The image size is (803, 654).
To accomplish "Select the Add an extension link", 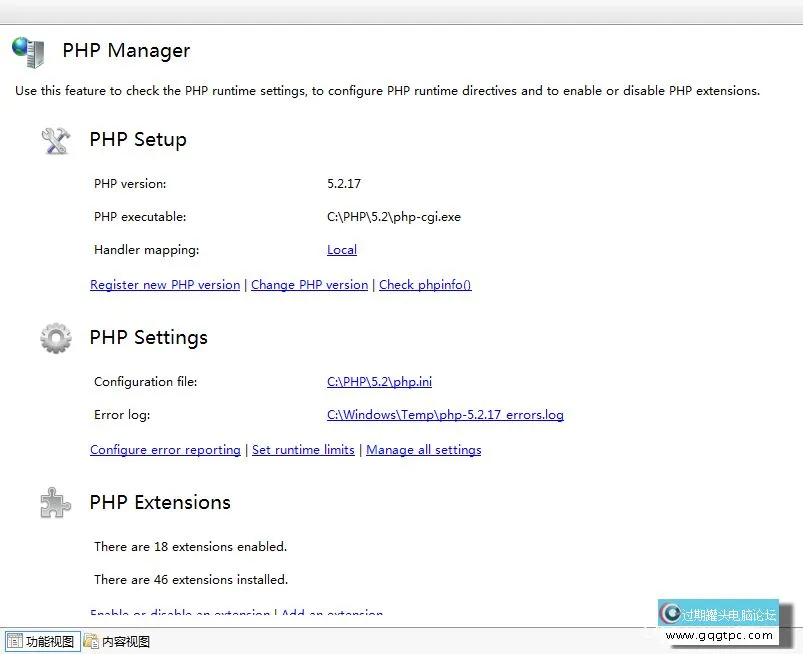I will 332,613.
